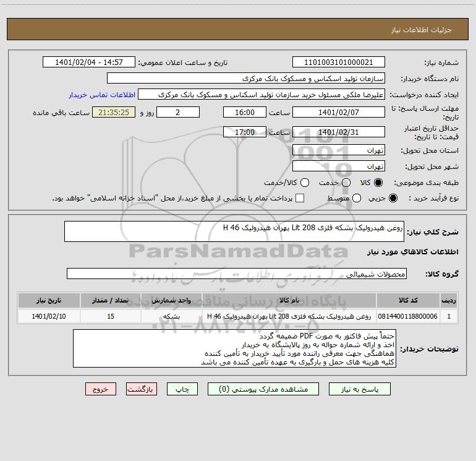Viewport: 476px width, 461px height.
Task: Click the مشاهده مدارک پیوستی button
Action: coord(263,389)
